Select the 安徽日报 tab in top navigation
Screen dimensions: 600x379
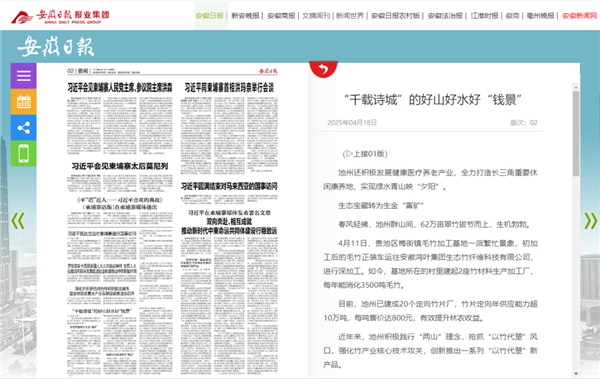[x=209, y=16]
